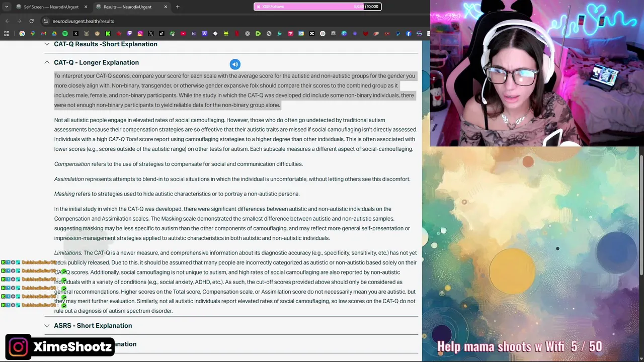Image resolution: width=644 pixels, height=362 pixels.
Task: Open the Instagram bookmark
Action: (140, 34)
